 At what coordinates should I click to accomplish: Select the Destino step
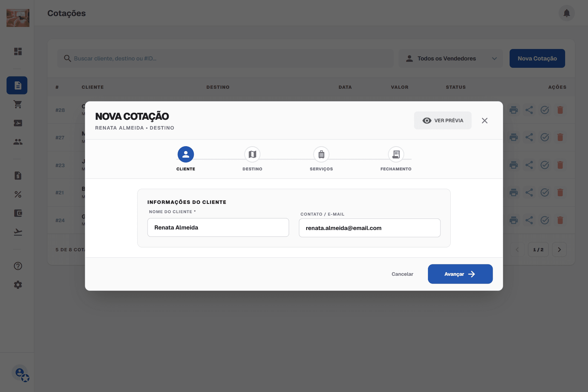pos(252,159)
